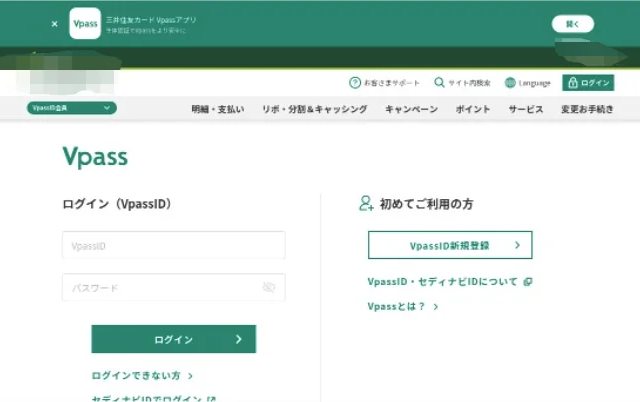Open the リボ・分割＆キャッシング menu

[x=314, y=109]
